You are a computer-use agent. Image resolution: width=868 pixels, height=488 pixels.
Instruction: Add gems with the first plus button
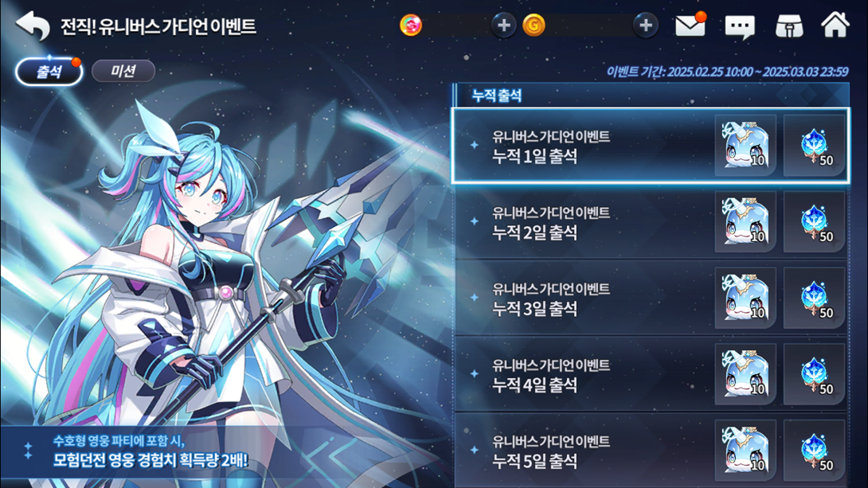[503, 25]
